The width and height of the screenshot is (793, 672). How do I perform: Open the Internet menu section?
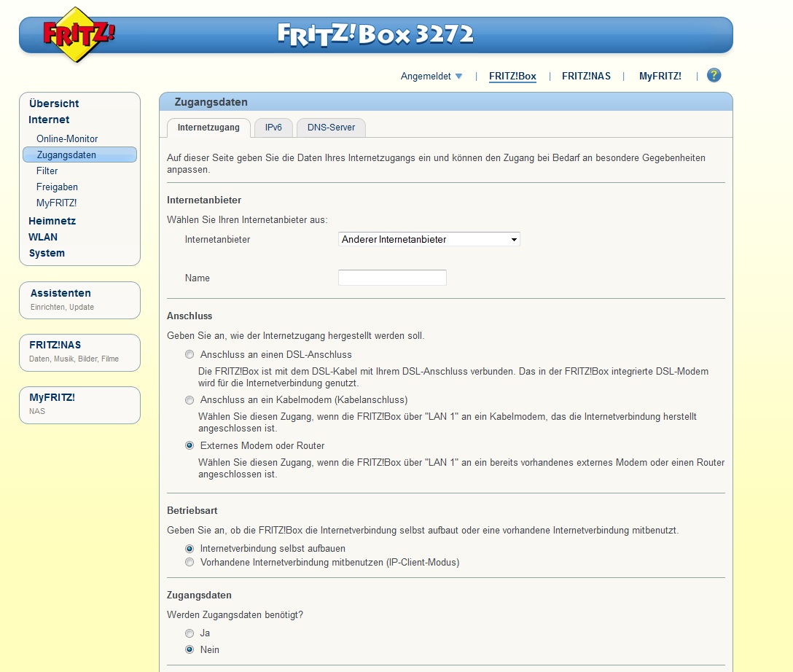49,120
